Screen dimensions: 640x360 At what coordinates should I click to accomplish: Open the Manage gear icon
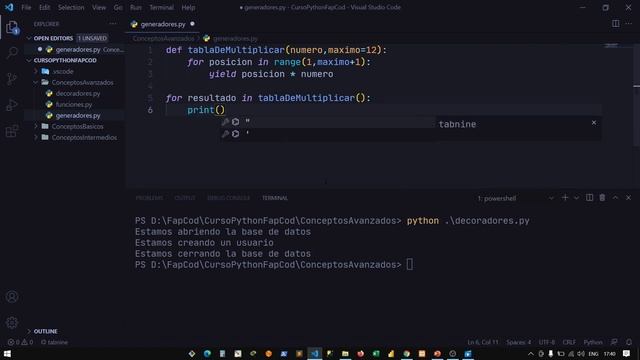click(x=12, y=322)
